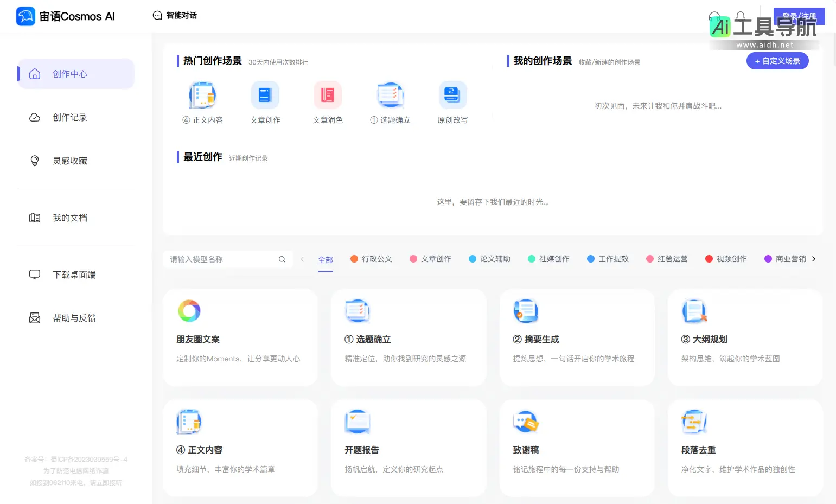Screen dimensions: 836x504
Task: Switch to the 论文辅助 category tab
Action: (490, 259)
